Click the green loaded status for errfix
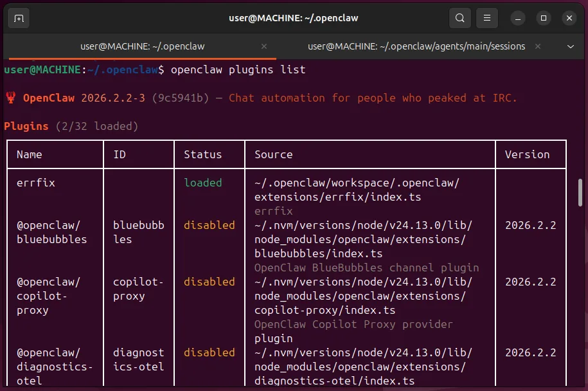588x391 pixels. [202, 183]
